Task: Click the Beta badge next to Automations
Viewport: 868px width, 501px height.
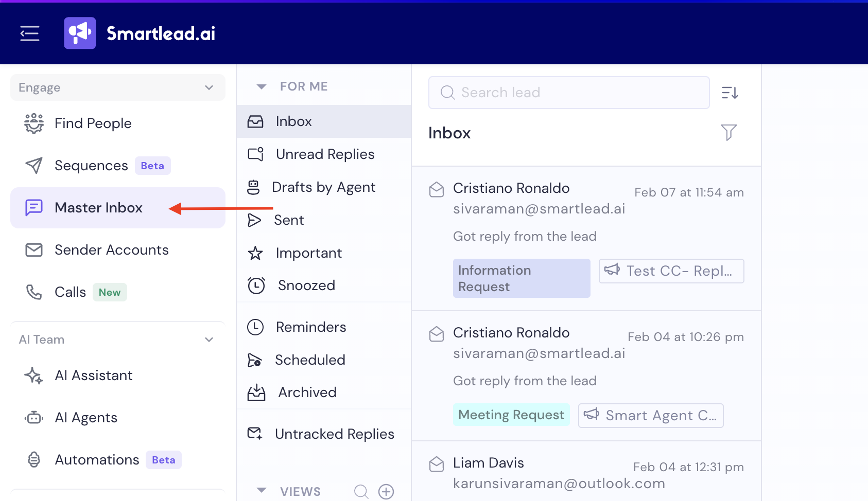Action: pos(164,460)
